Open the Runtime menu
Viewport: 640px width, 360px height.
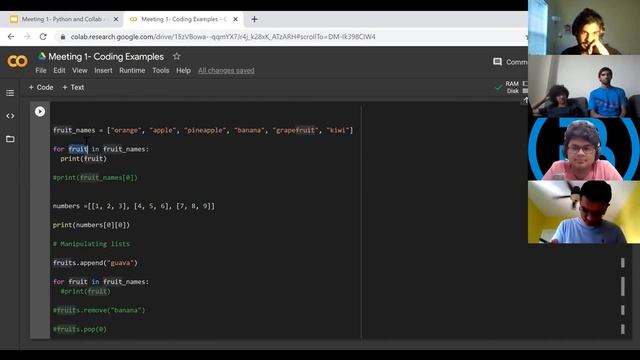pyautogui.click(x=132, y=71)
